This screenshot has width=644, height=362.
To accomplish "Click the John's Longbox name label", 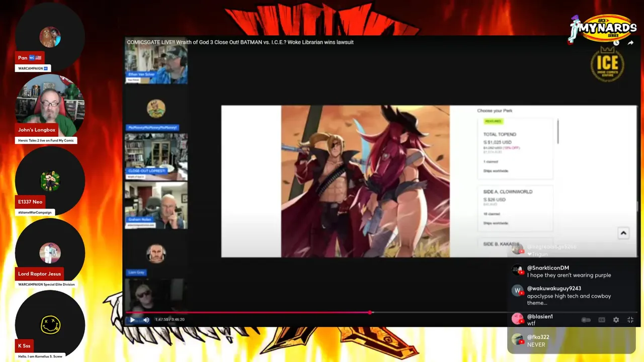I will point(37,130).
